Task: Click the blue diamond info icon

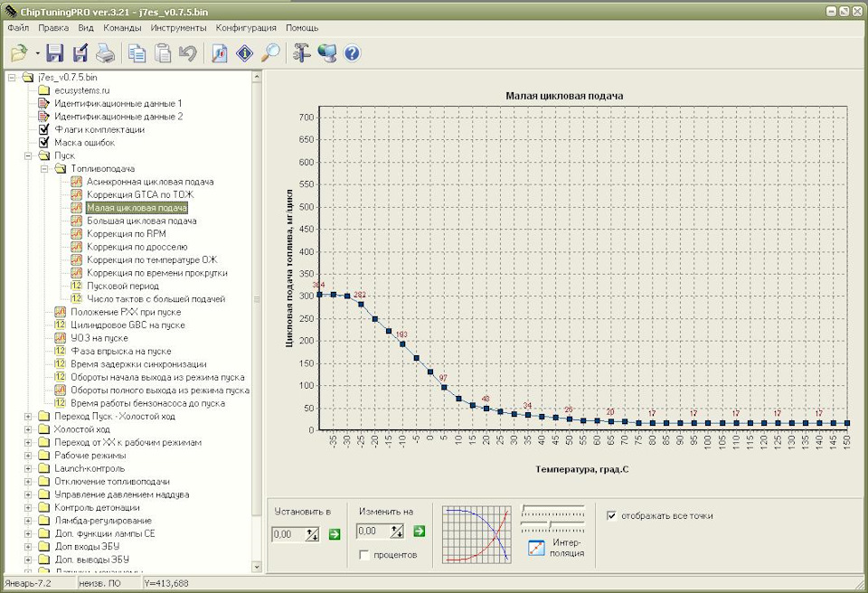Action: (245, 53)
